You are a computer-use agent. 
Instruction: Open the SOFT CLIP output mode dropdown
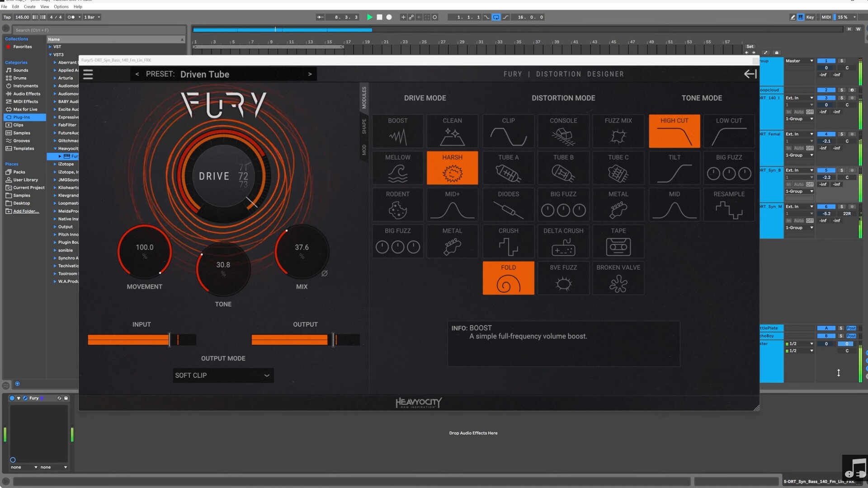click(x=223, y=375)
